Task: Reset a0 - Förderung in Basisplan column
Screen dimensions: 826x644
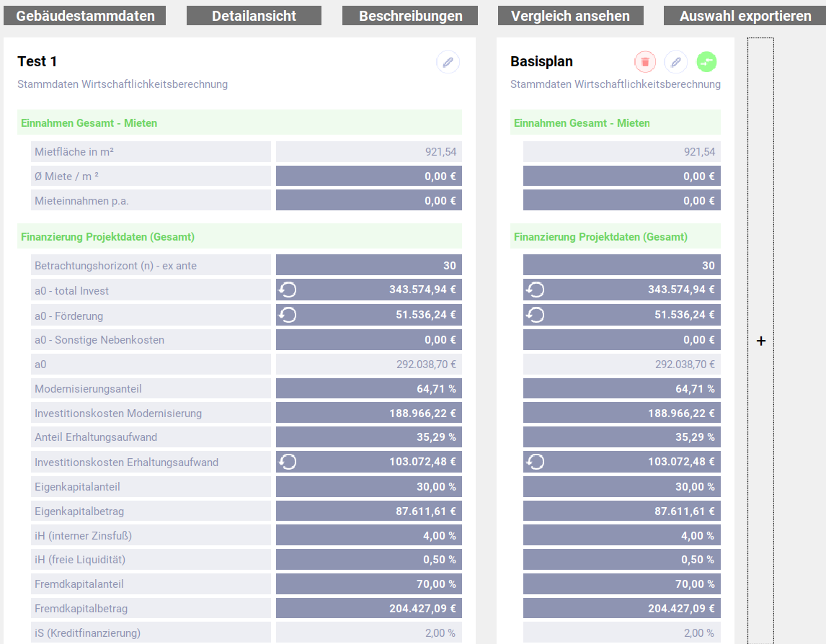Action: 535,316
